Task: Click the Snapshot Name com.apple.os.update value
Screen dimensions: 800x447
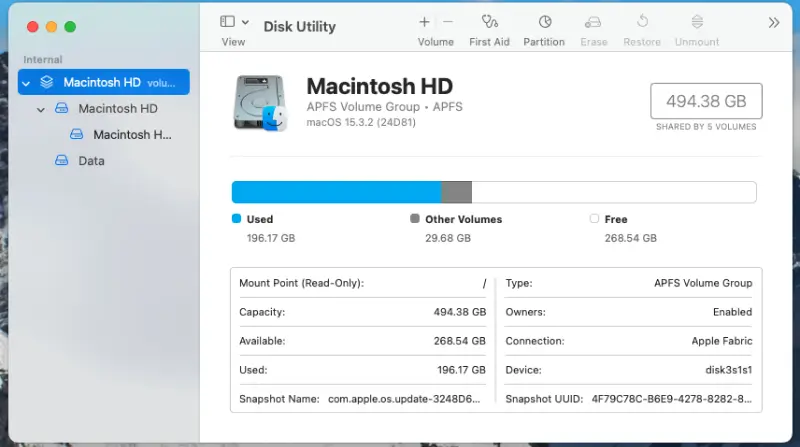Action: (x=404, y=399)
